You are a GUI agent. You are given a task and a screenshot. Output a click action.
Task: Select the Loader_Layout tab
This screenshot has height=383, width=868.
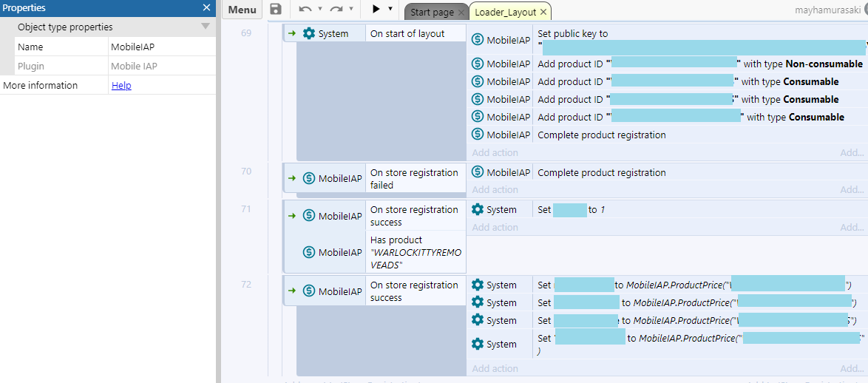pos(506,12)
